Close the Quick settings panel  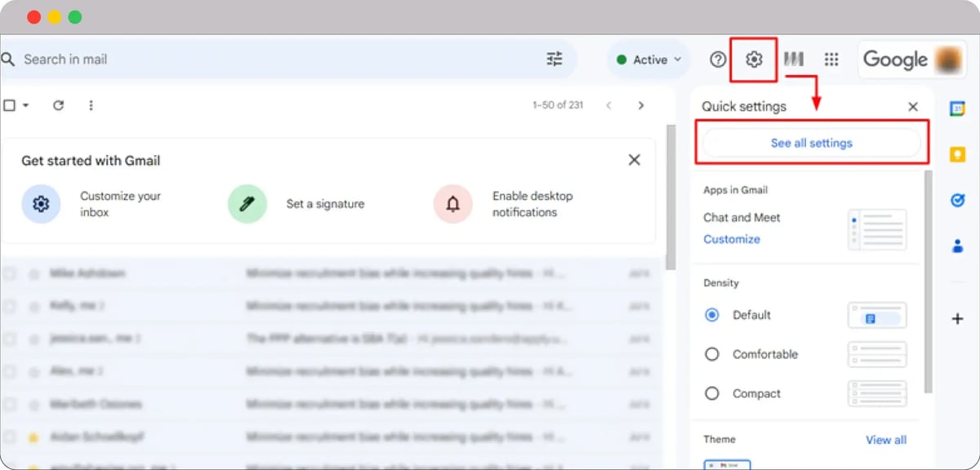[x=913, y=107]
